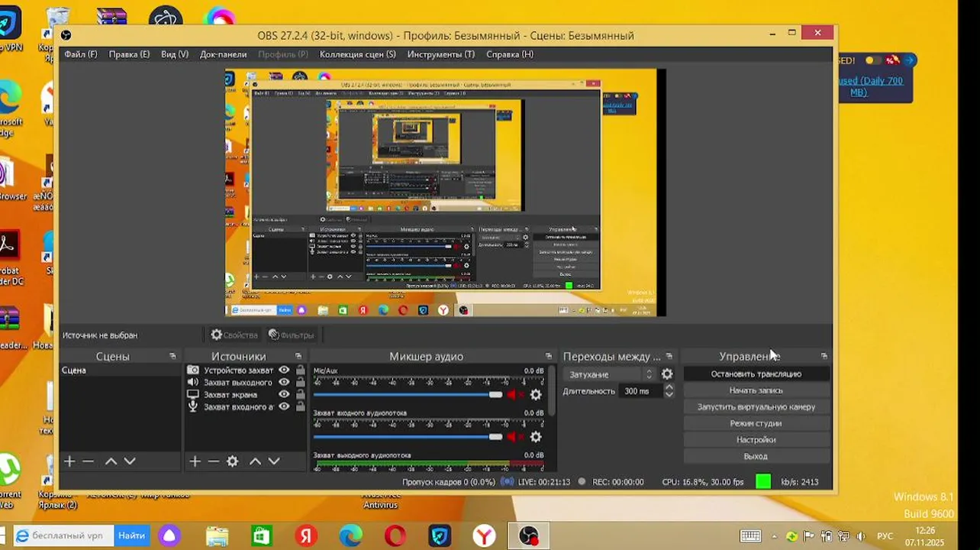Screen dimensions: 980x550
Task: Open gear for Захват входного аудиопотока mixer
Action: (x=536, y=437)
